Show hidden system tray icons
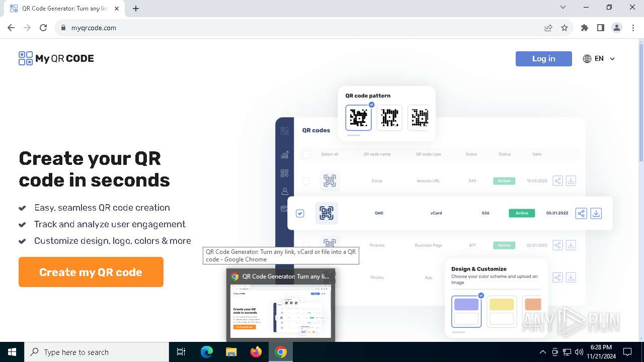This screenshot has height=362, width=644. click(542, 352)
